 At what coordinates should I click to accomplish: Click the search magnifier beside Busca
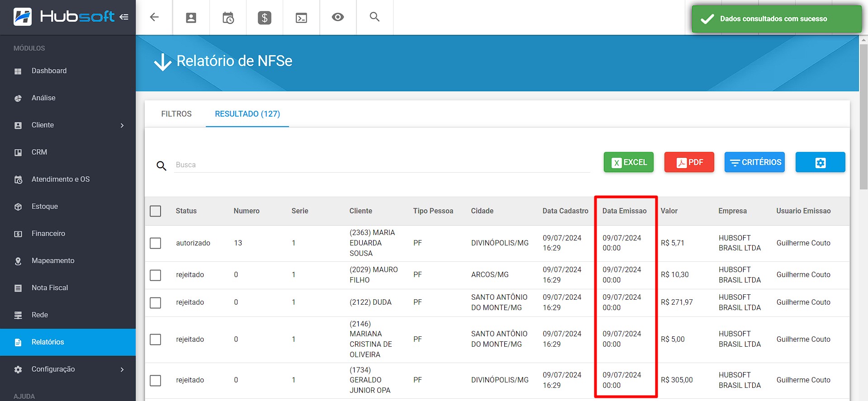tap(161, 165)
